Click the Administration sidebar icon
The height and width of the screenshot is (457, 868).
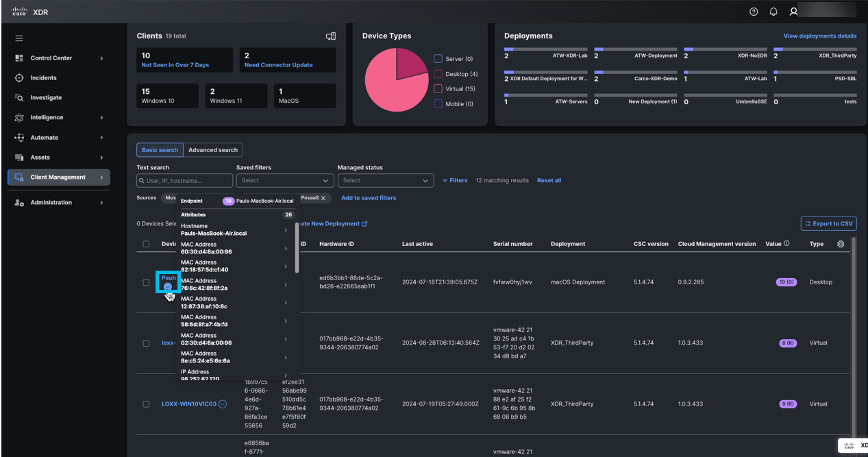click(19, 203)
